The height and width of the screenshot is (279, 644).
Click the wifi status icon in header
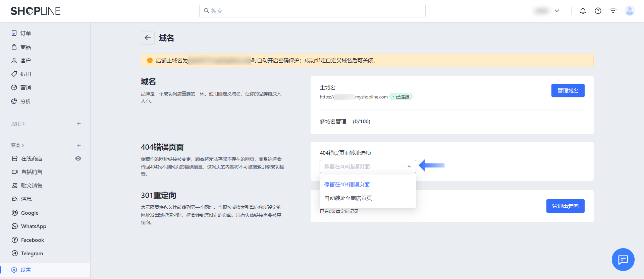click(x=613, y=11)
